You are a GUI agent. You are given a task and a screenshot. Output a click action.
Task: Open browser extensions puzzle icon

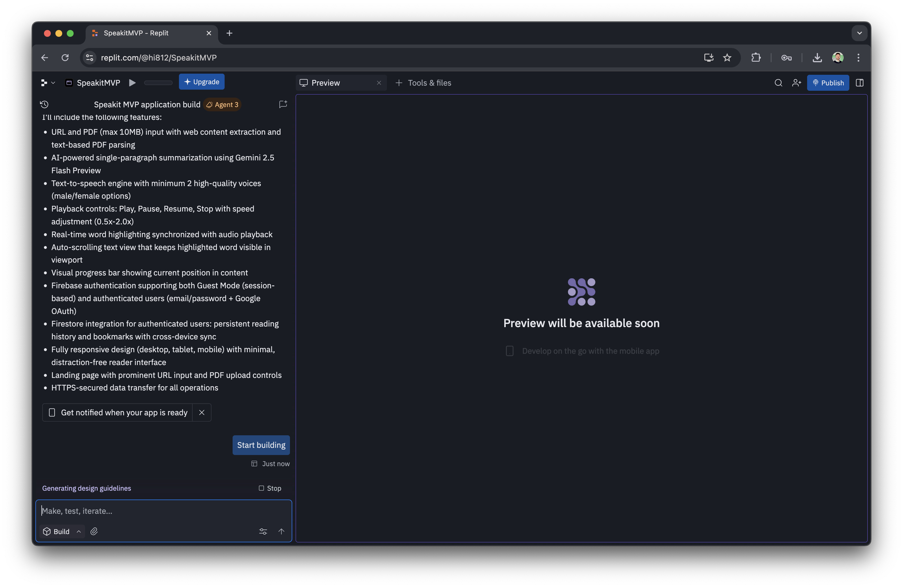756,58
